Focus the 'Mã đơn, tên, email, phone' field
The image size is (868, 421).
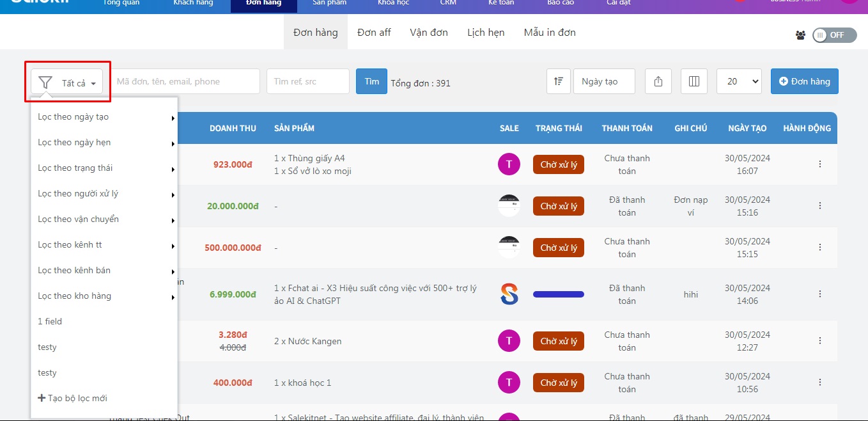[184, 81]
